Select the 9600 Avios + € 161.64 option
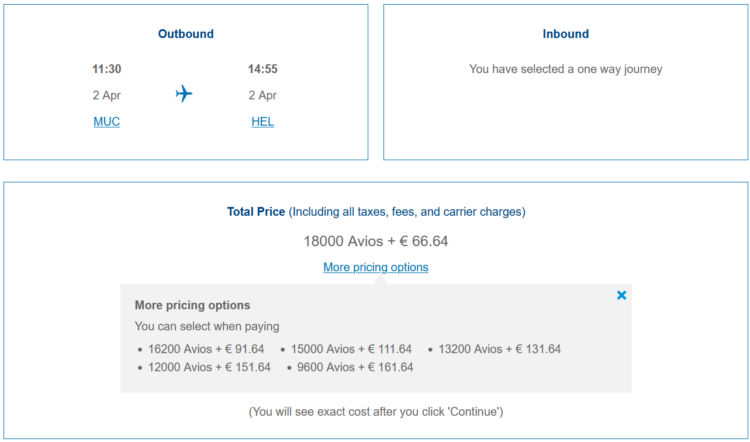Screen dimensions: 750x442 (355, 367)
